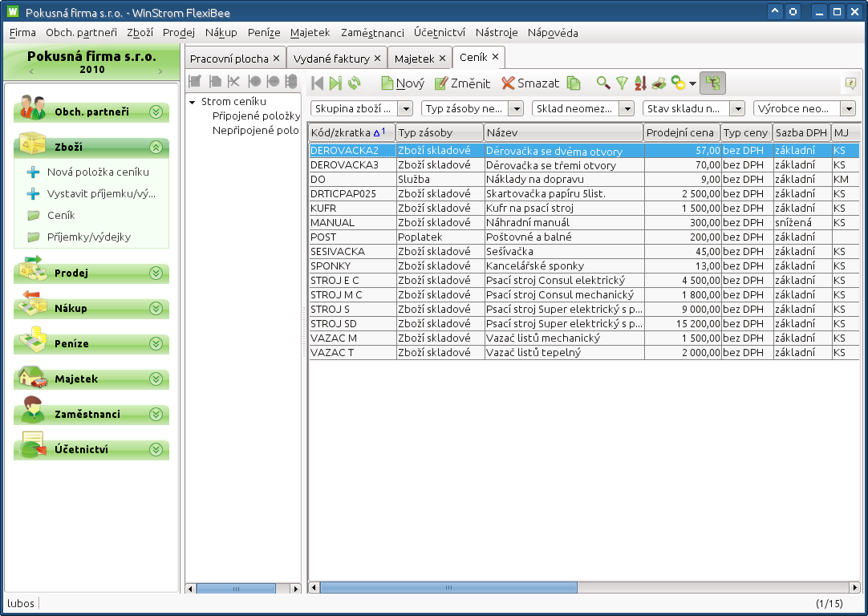Image resolution: width=868 pixels, height=616 pixels.
Task: Collapse the Strom ceníku tree node
Action: pyautogui.click(x=193, y=102)
